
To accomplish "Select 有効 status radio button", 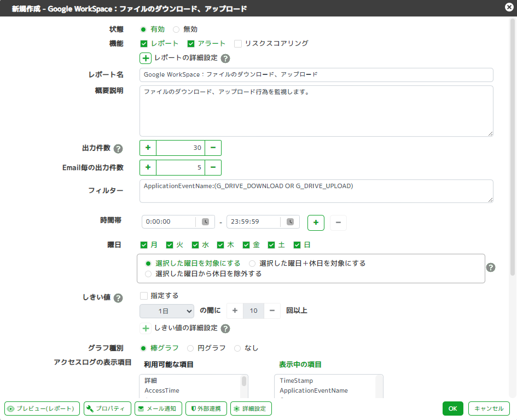I will [x=143, y=30].
